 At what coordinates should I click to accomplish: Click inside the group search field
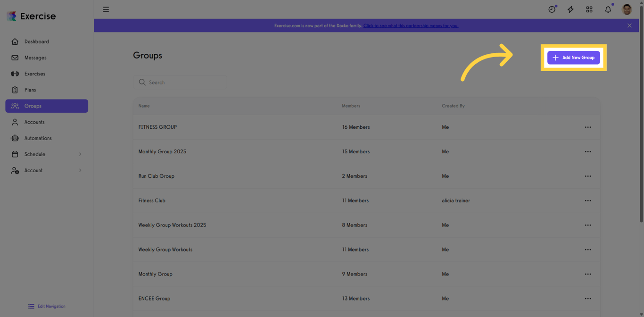(x=180, y=82)
